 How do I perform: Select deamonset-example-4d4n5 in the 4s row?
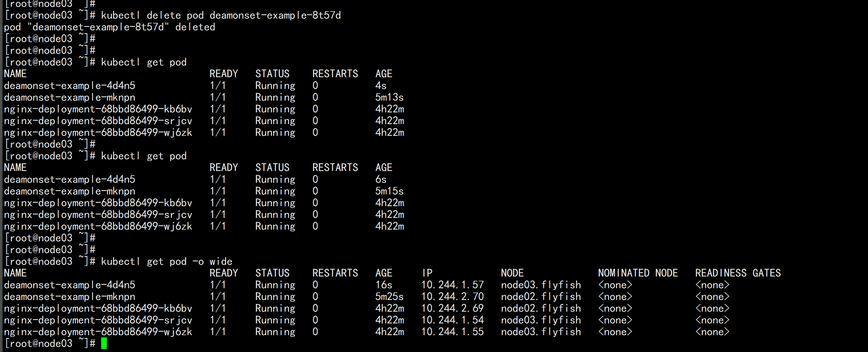click(69, 85)
